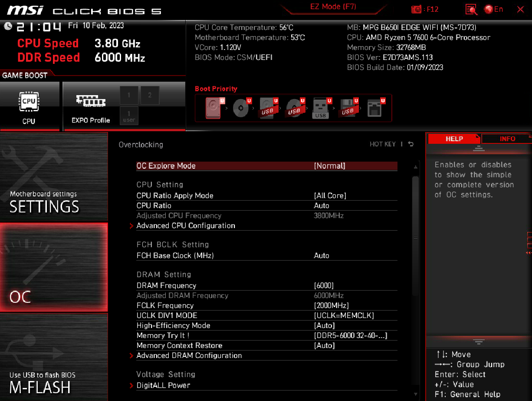Click the Adjusted CPU Frequency 3800MHz row

267,215
